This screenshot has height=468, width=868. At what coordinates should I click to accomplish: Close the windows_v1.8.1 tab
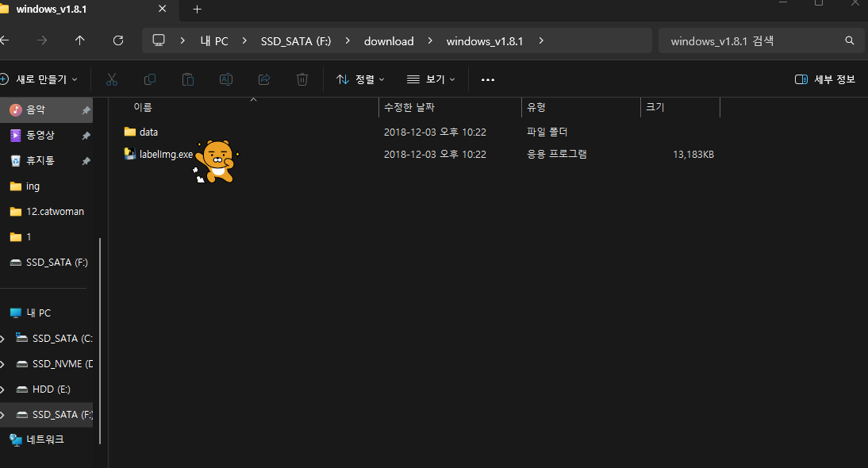[x=162, y=9]
